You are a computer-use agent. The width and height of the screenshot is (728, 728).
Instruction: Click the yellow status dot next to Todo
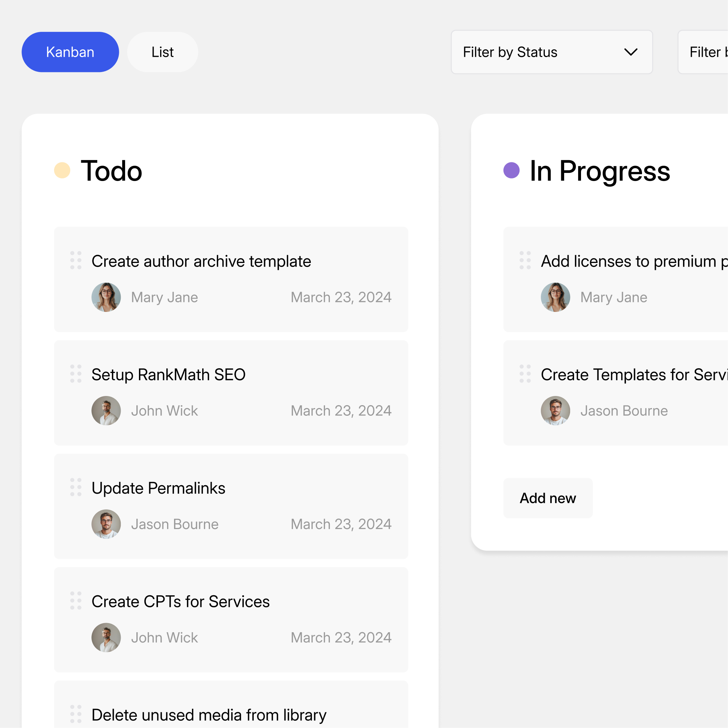point(62,170)
